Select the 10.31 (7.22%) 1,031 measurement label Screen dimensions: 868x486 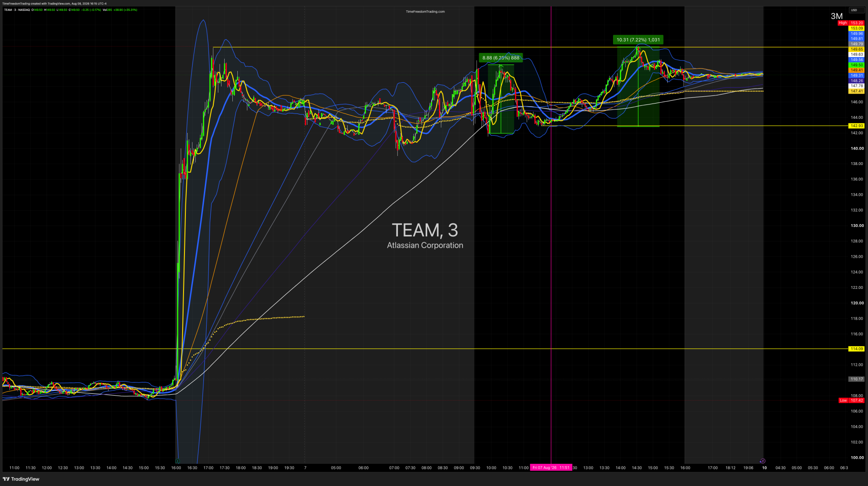point(638,40)
